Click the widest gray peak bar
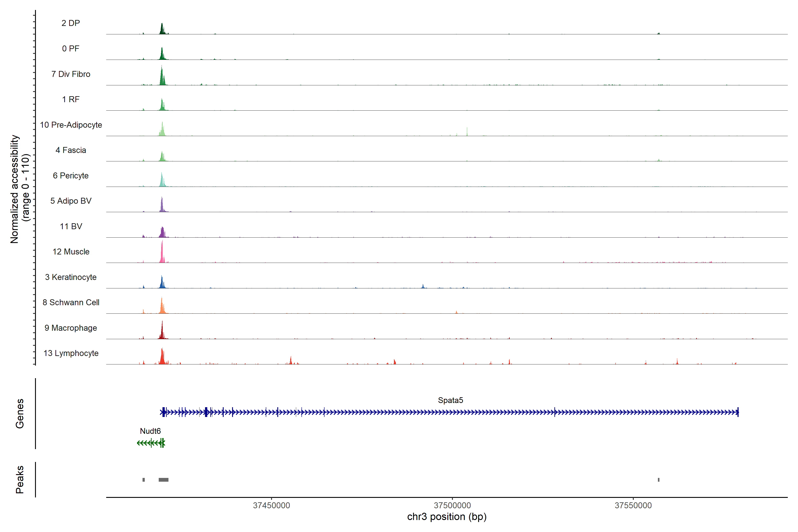 [x=164, y=480]
